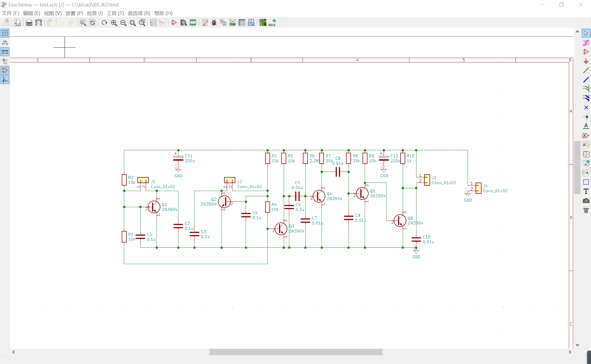
Task: Click Generate BOM icon
Action: click(x=251, y=22)
